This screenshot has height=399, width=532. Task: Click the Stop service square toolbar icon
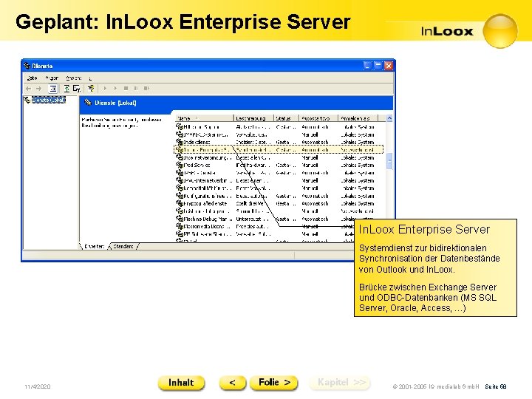click(x=126, y=88)
